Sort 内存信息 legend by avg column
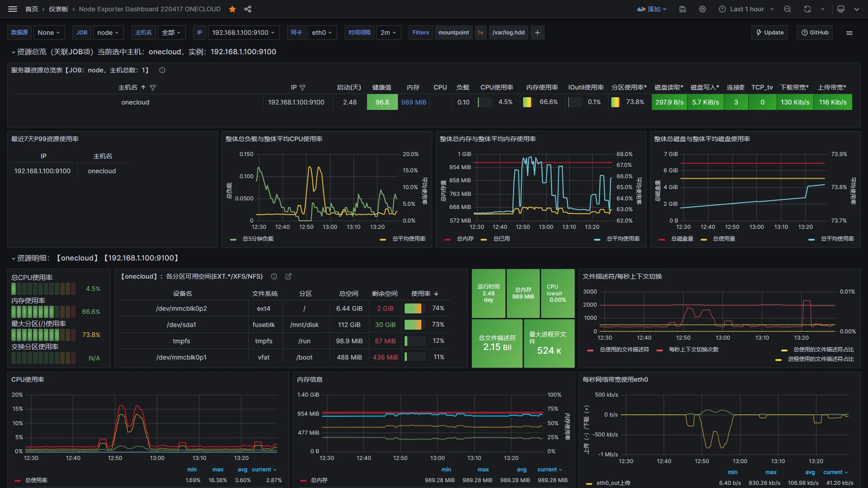The width and height of the screenshot is (868, 488). coord(522,470)
